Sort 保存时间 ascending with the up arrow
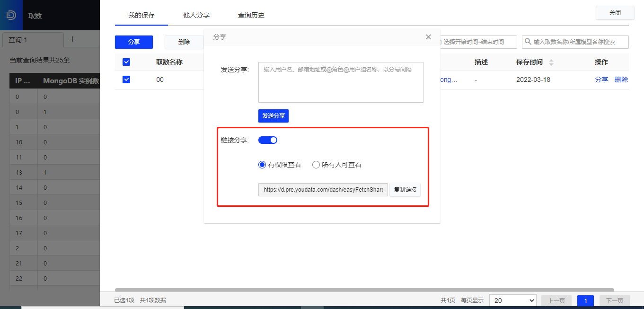 [550, 60]
